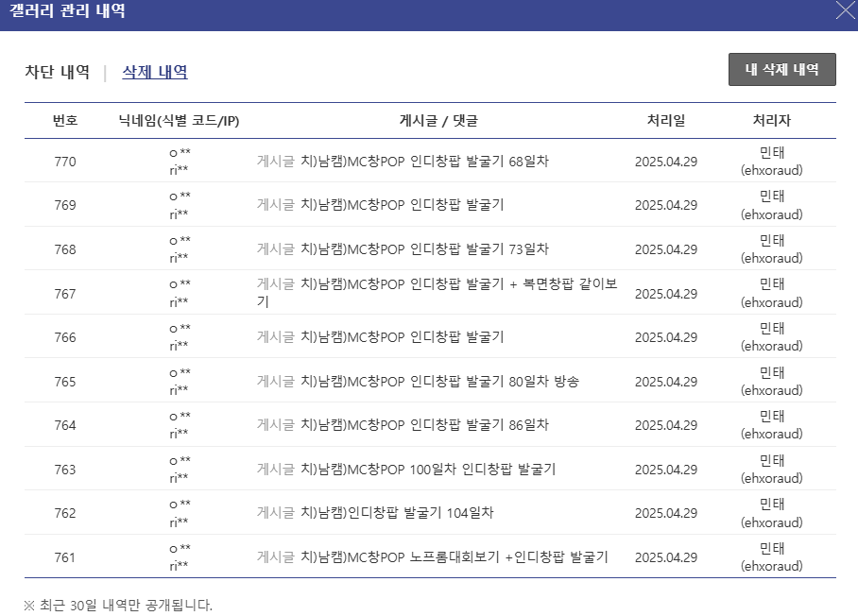Click the 갤러리 관리 내역 title text
The width and height of the screenshot is (858, 616).
pyautogui.click(x=67, y=10)
